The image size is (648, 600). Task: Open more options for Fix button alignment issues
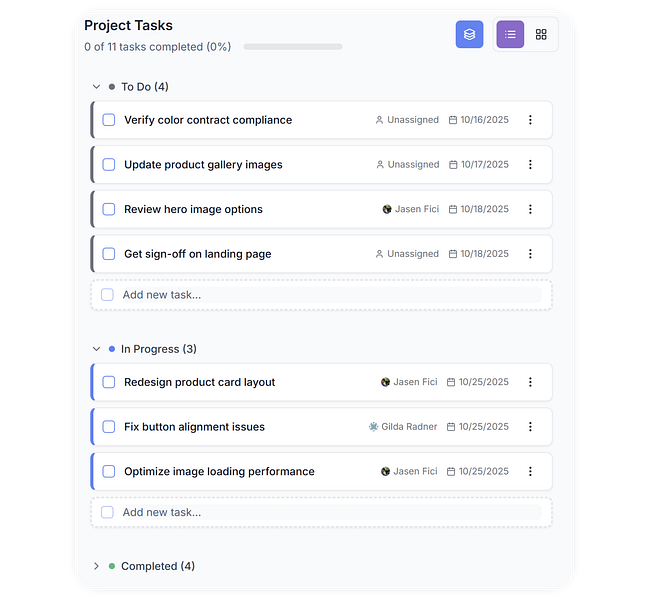[x=530, y=427]
